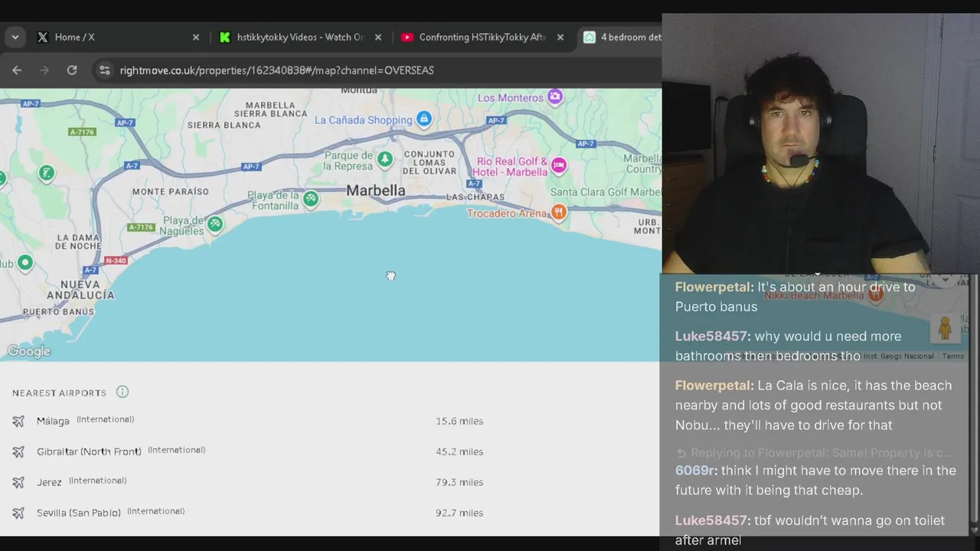Image resolution: width=980 pixels, height=551 pixels.
Task: Click the Gibraltar airport plane icon
Action: pos(18,452)
